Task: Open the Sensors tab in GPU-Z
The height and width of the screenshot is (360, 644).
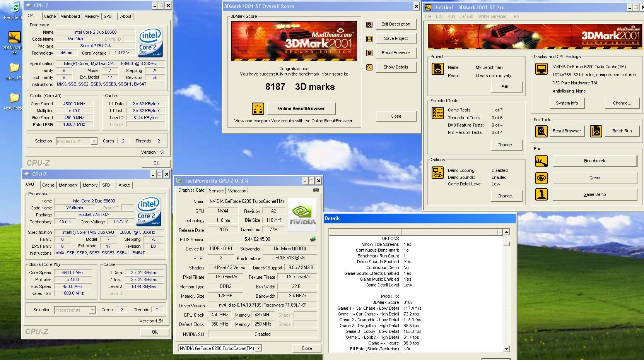Action: coord(216,191)
